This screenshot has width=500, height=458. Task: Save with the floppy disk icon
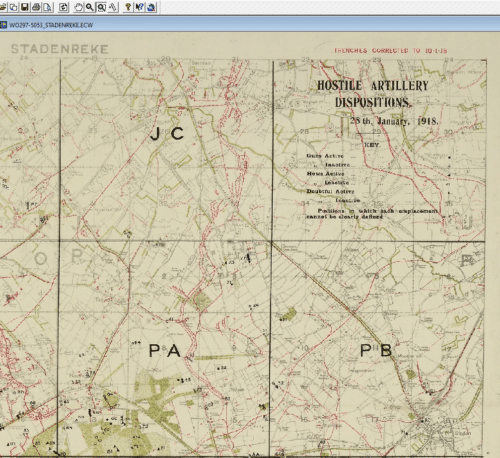pos(25,7)
